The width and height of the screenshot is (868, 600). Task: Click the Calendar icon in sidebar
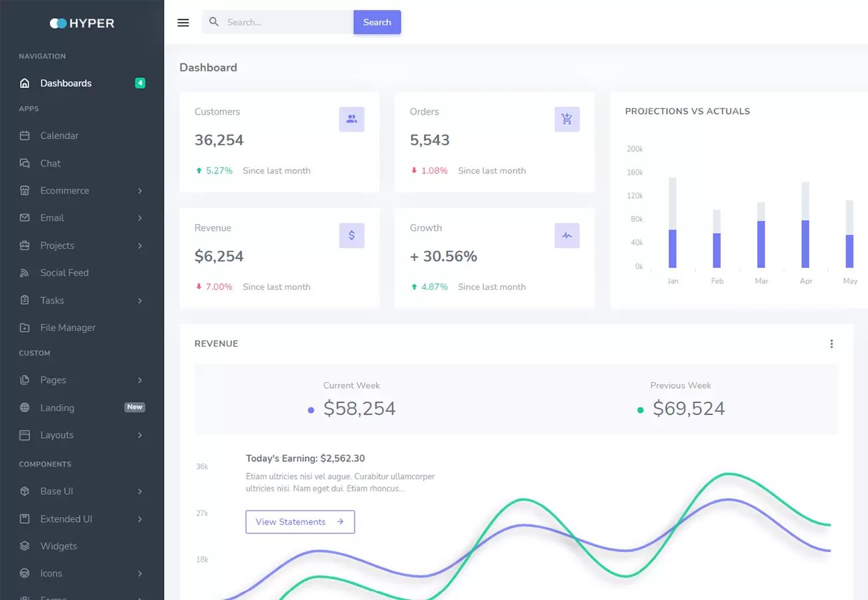(25, 136)
